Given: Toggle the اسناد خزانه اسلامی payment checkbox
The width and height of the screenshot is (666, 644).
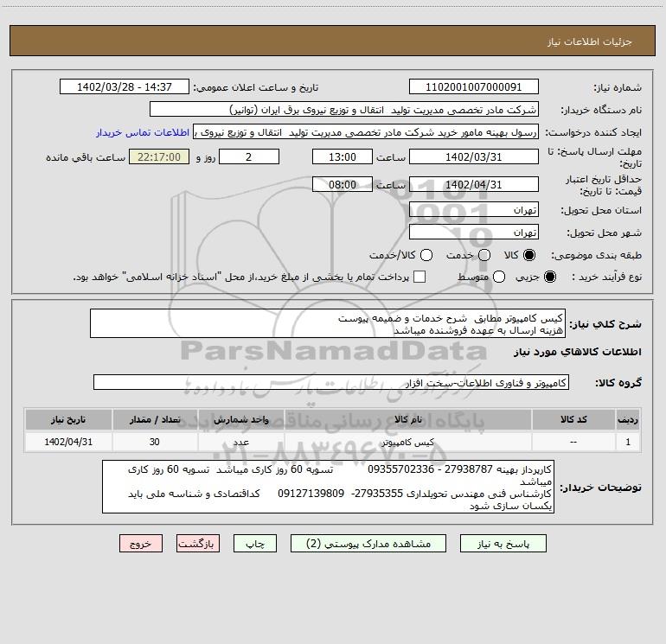Looking at the screenshot, I should point(419,277).
